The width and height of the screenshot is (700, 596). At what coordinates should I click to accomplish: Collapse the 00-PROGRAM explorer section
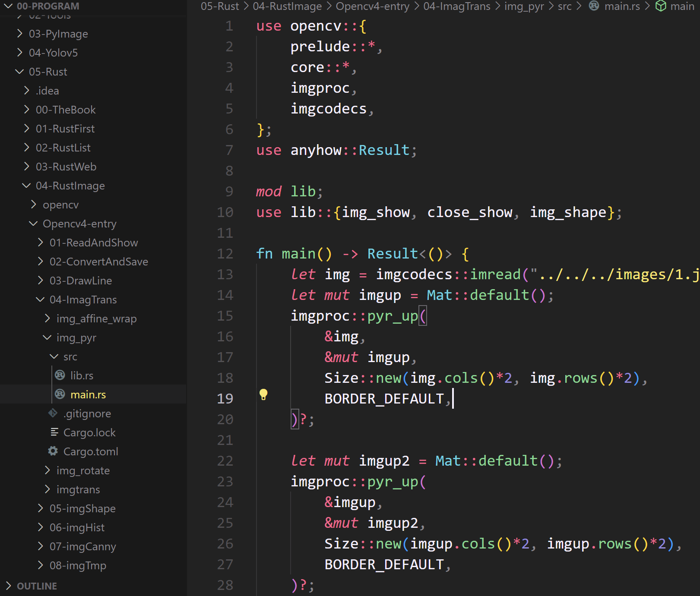click(x=8, y=6)
